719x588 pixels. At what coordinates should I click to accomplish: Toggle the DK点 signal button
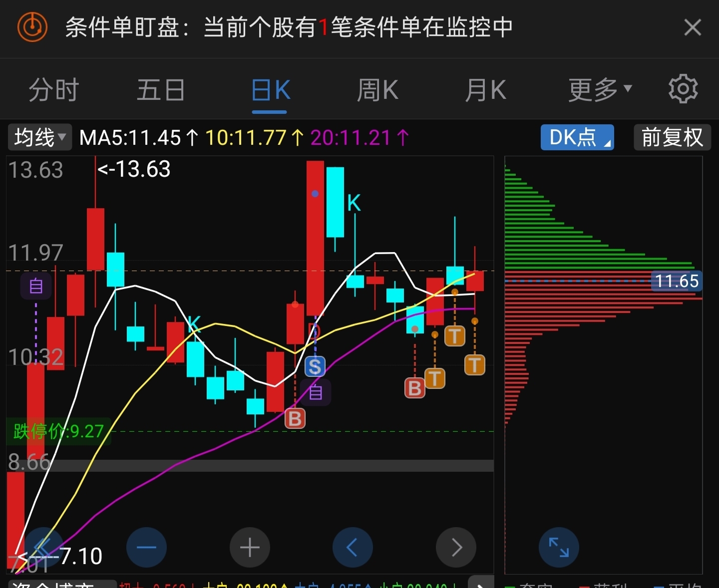pyautogui.click(x=577, y=137)
